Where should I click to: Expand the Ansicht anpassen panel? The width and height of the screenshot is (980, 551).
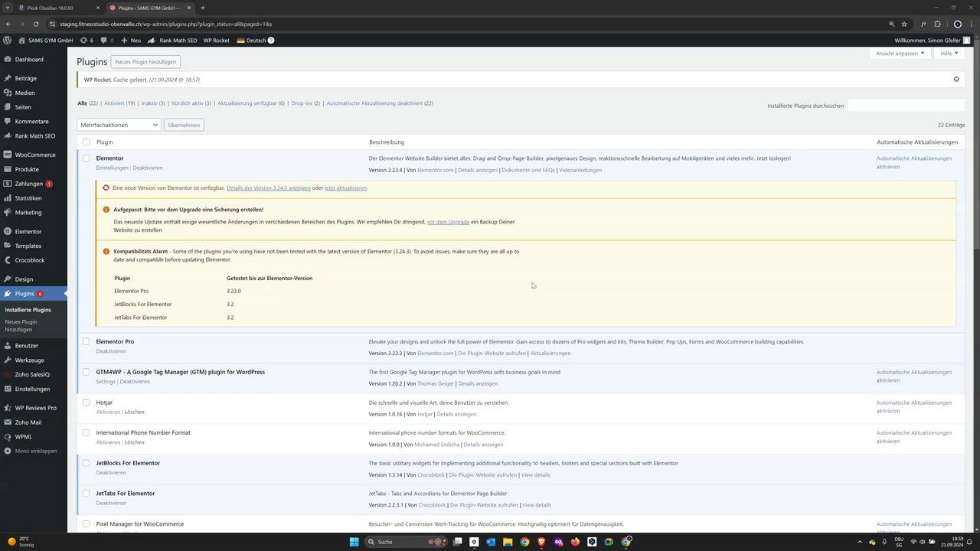pos(900,54)
